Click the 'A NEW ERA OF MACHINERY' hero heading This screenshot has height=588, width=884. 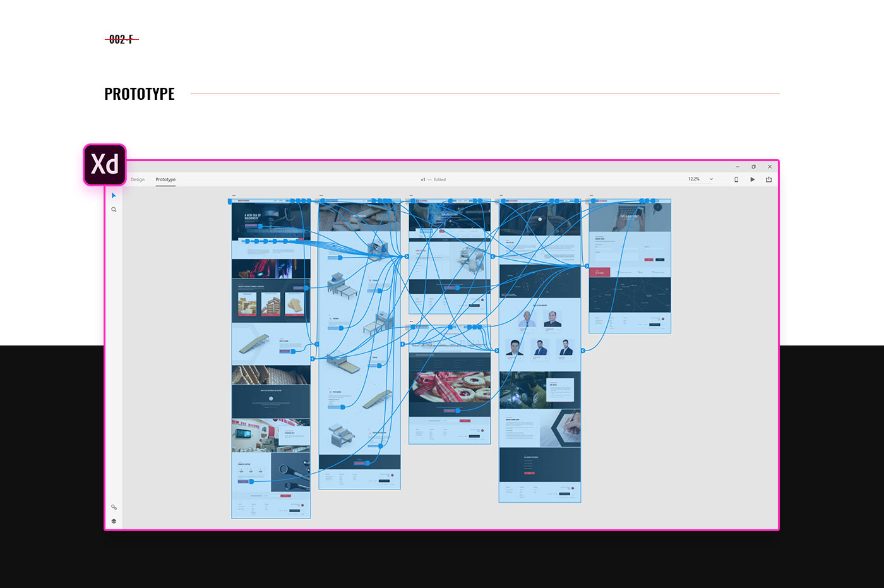pos(253,217)
